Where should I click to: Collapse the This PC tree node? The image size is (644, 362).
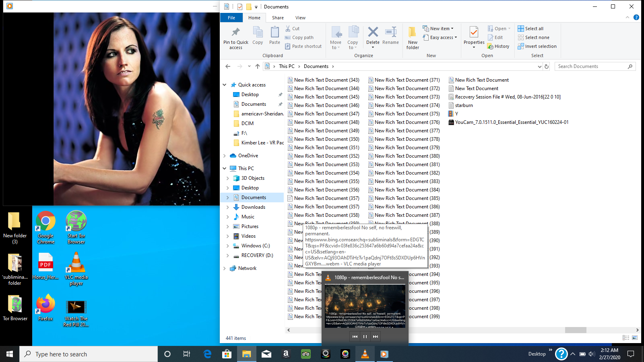point(225,169)
